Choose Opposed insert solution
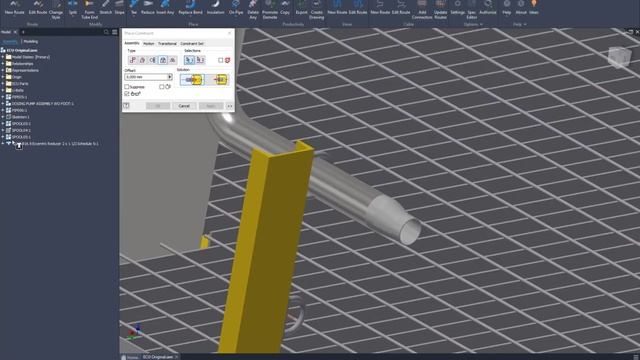 click(192, 80)
